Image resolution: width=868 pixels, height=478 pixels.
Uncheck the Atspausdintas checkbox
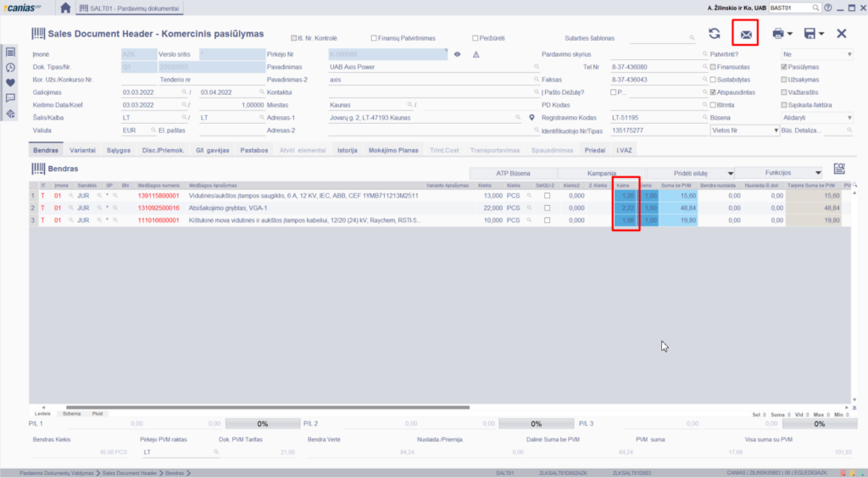tap(712, 92)
